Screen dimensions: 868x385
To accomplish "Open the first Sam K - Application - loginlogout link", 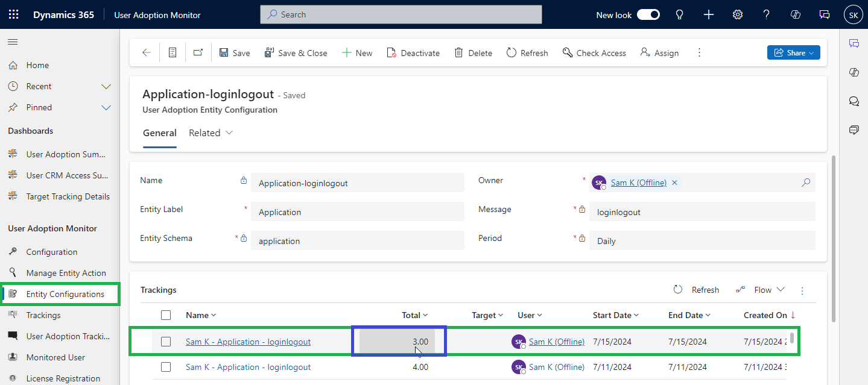I will coord(248,342).
